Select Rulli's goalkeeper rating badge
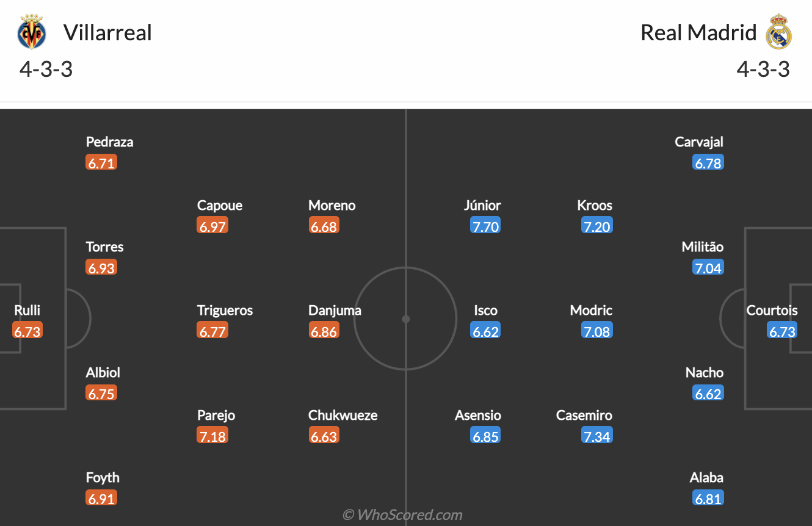This screenshot has height=526, width=812. [26, 330]
